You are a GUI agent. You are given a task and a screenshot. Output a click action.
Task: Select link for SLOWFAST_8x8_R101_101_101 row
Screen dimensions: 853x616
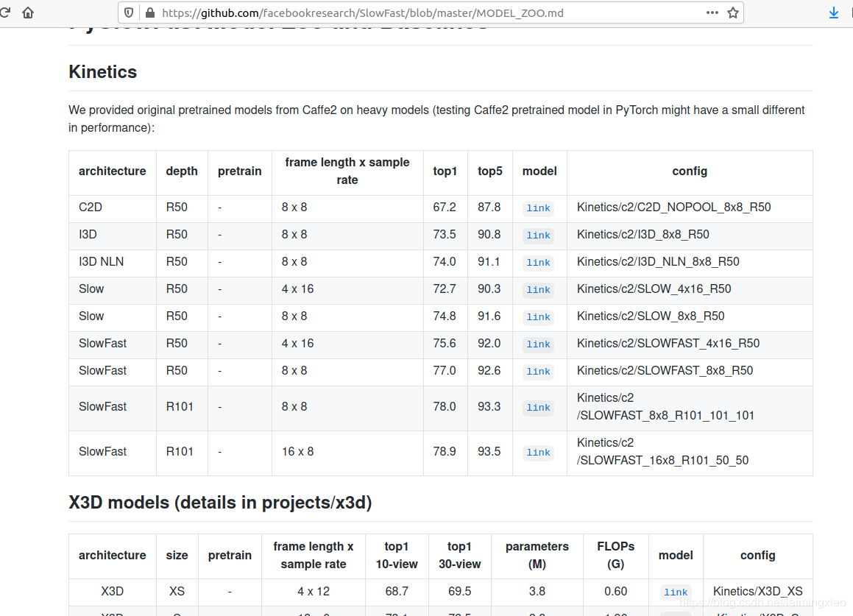(538, 408)
